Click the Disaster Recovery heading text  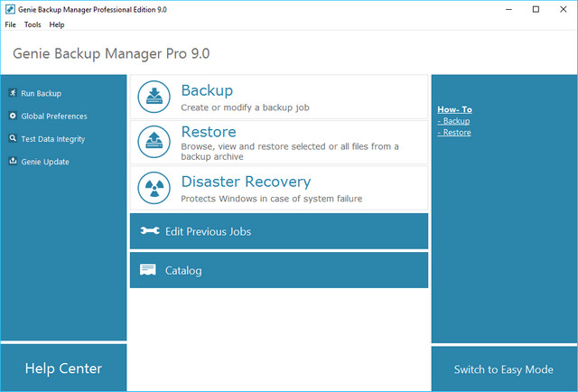click(246, 181)
